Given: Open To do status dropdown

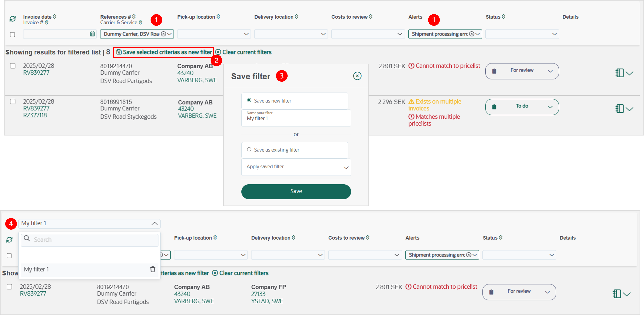Looking at the screenshot, I should coord(522,107).
